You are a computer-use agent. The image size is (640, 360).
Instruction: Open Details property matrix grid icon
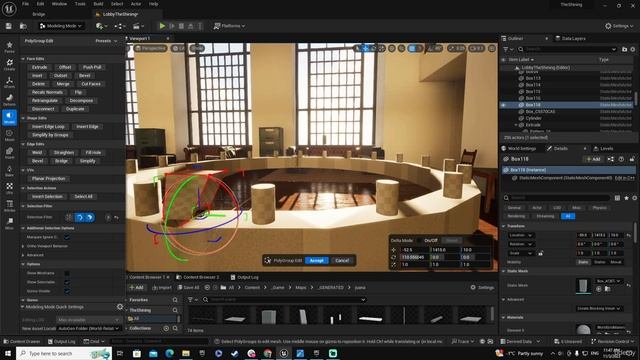coord(617,198)
